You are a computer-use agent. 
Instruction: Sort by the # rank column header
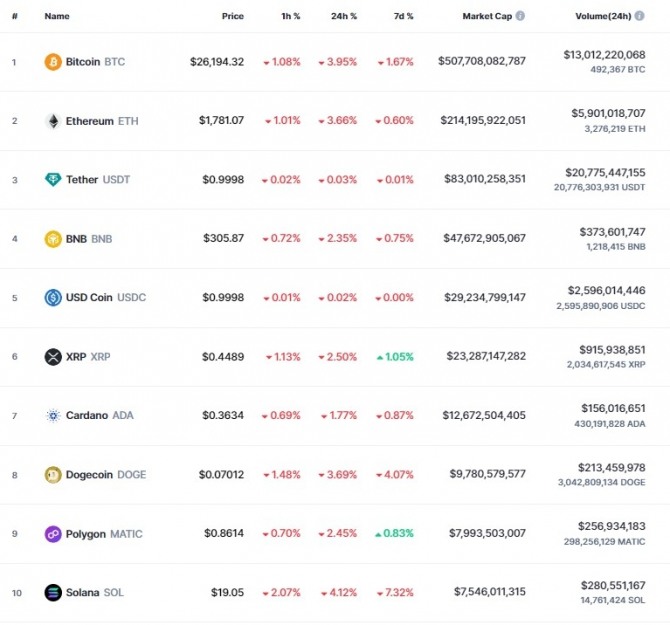pyautogui.click(x=15, y=16)
